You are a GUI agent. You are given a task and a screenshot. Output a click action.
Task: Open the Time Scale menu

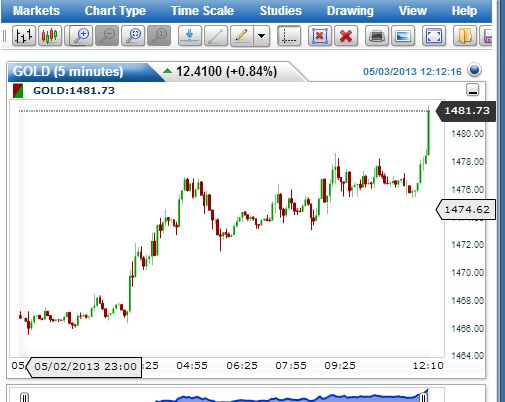click(x=202, y=11)
